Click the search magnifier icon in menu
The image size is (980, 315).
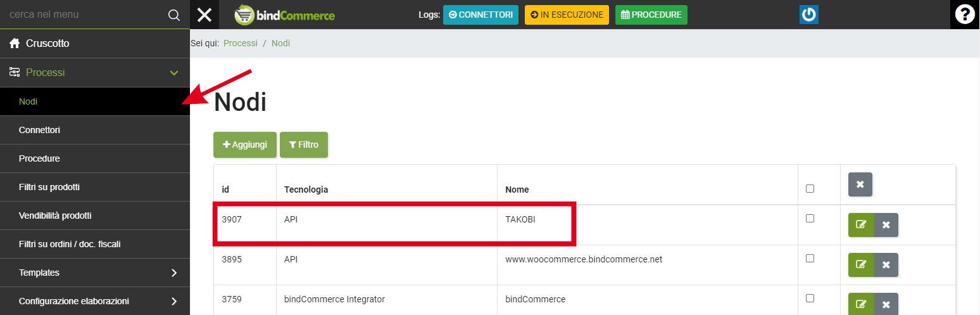click(x=173, y=15)
